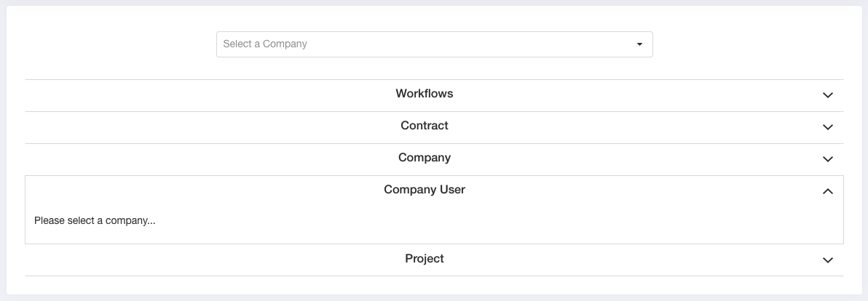868x301 pixels.
Task: Click the 'Select a Company' placeholder text
Action: pos(264,44)
